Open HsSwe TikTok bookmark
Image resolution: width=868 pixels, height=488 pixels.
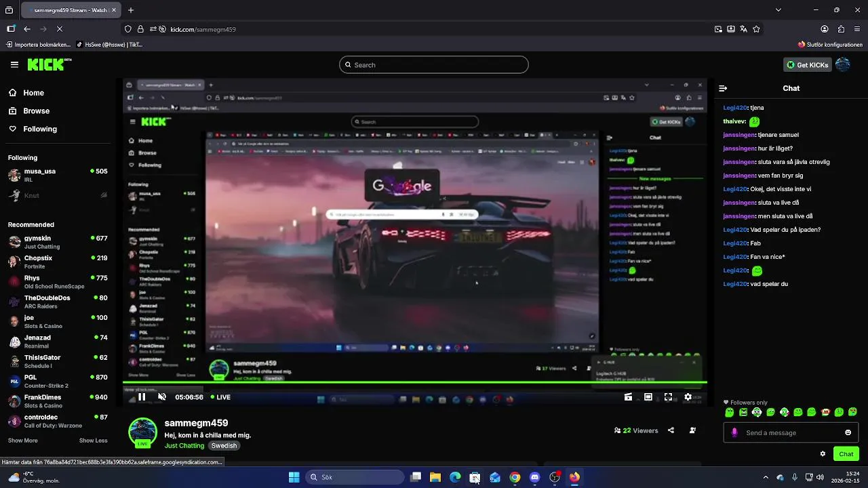pos(108,45)
